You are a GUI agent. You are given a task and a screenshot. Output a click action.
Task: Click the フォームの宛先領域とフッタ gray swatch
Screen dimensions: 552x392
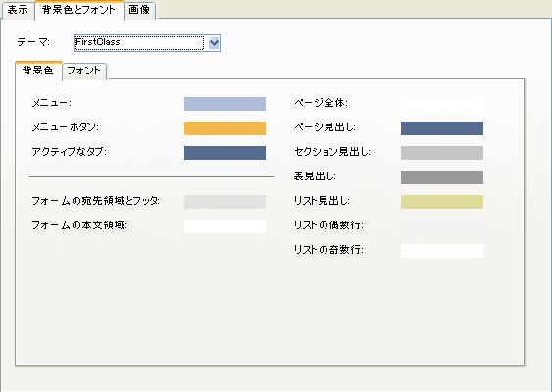point(225,202)
